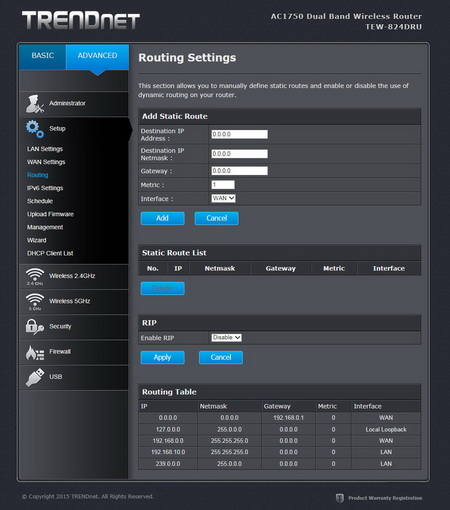Click the Product Warranty shield icon
Viewport: 450px width, 510px height.
[339, 498]
